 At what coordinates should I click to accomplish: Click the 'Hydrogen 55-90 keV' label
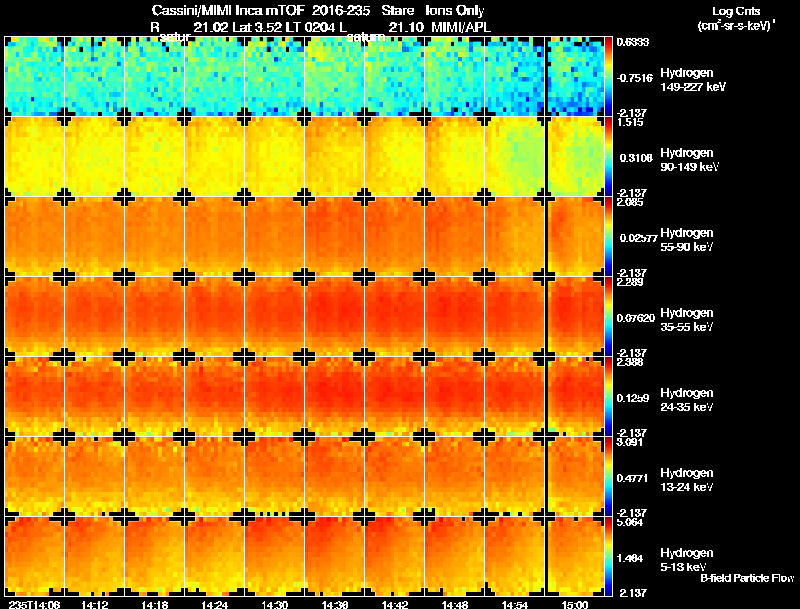[687, 240]
